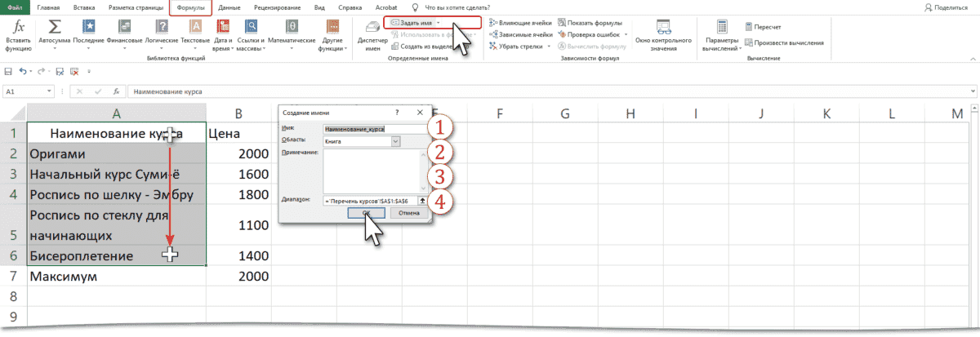
Task: Click the save icon in quick access toolbar
Action: [x=9, y=71]
